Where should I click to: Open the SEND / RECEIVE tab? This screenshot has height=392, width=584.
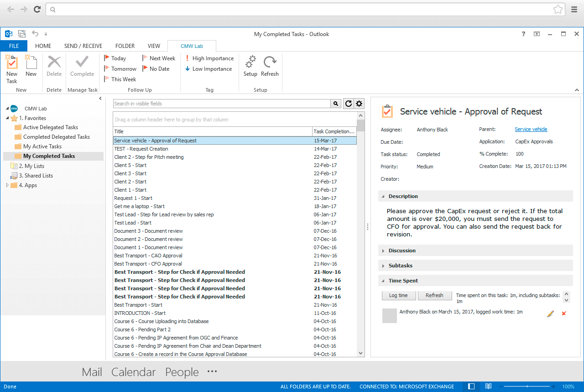83,46
